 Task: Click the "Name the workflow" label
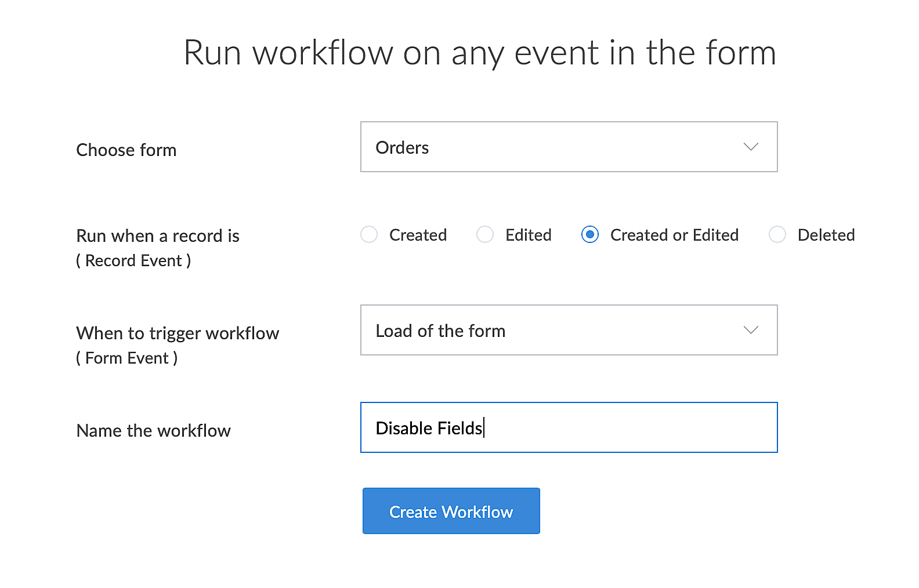pos(154,431)
